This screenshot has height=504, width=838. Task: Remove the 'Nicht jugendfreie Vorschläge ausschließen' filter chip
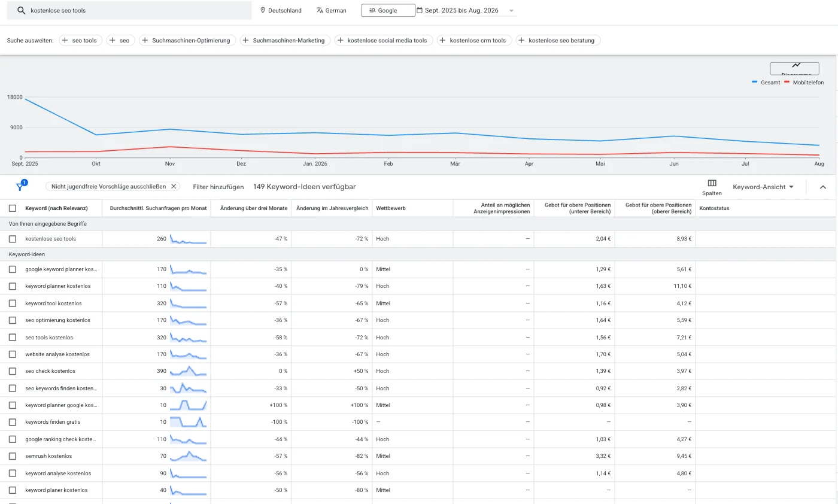[x=174, y=186]
